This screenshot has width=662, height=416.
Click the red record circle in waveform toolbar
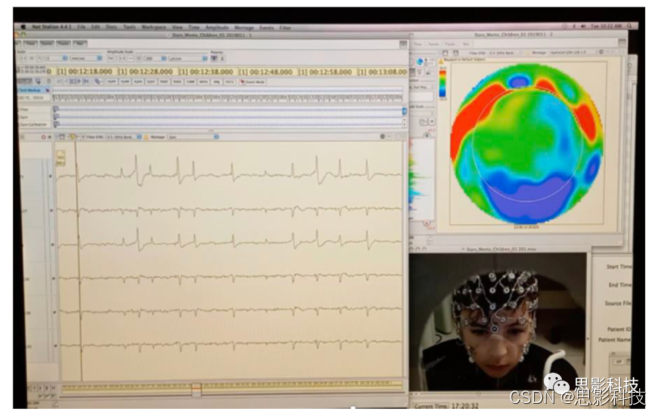pyautogui.click(x=43, y=137)
